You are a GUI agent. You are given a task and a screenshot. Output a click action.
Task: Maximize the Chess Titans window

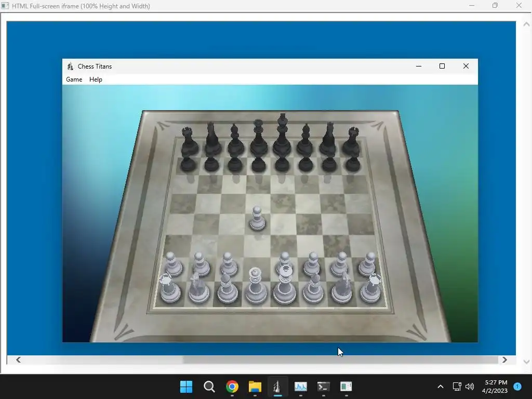(x=442, y=66)
